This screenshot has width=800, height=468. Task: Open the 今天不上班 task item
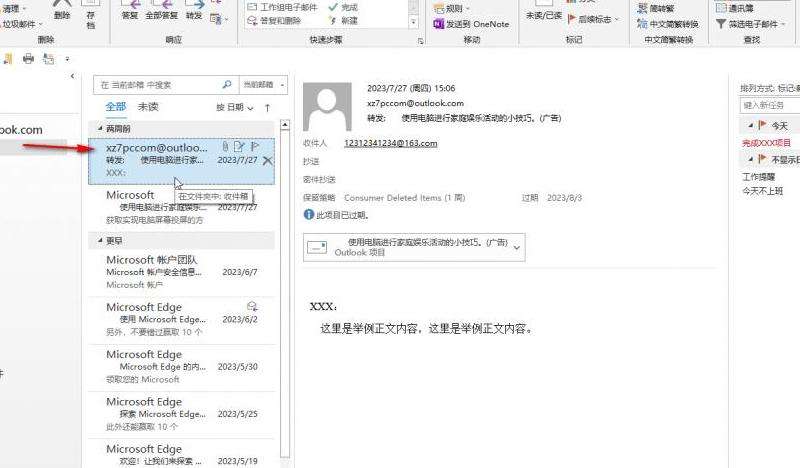[763, 191]
